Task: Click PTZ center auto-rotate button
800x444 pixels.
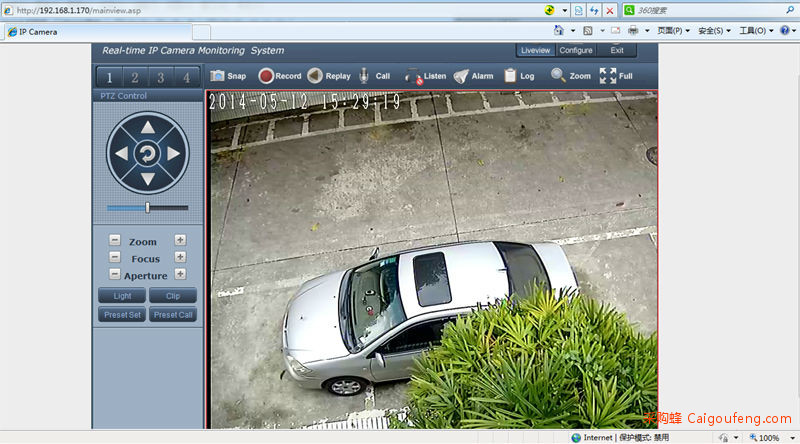Action: point(147,154)
